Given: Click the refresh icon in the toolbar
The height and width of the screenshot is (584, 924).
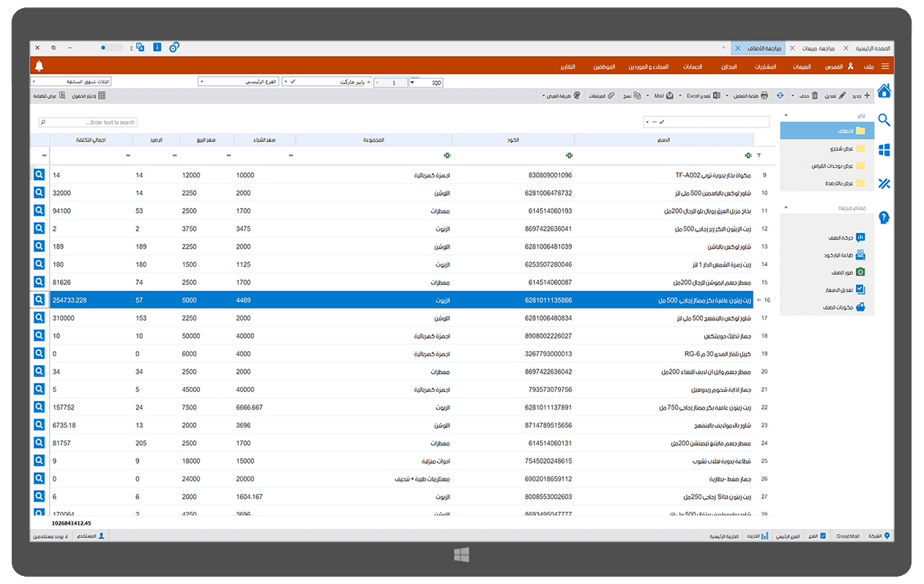Looking at the screenshot, I should 780,96.
